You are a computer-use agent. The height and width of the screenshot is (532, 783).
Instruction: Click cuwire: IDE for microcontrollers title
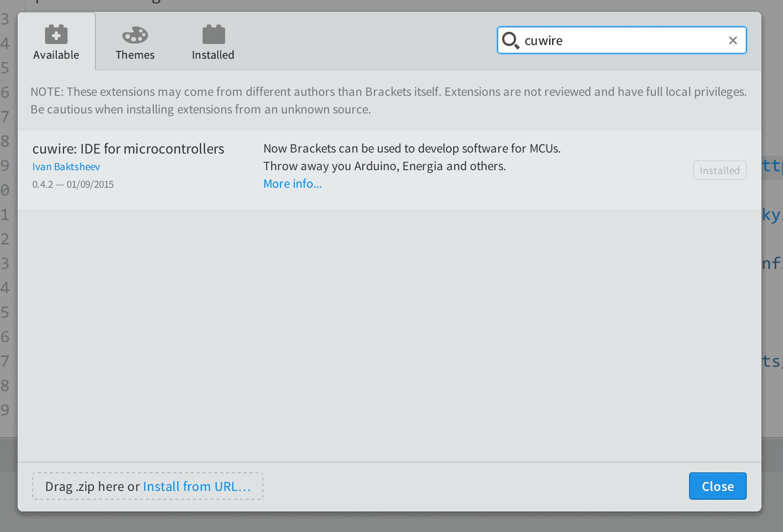coord(128,149)
